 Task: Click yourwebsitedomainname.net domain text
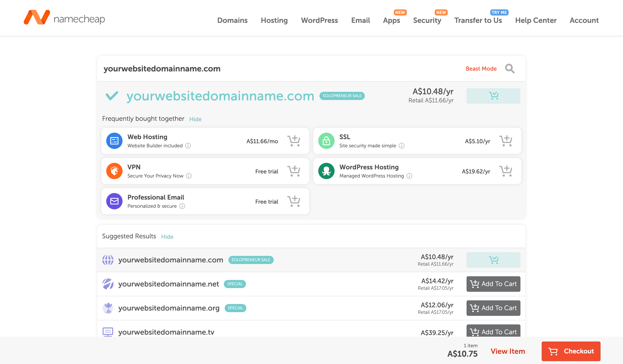click(169, 284)
